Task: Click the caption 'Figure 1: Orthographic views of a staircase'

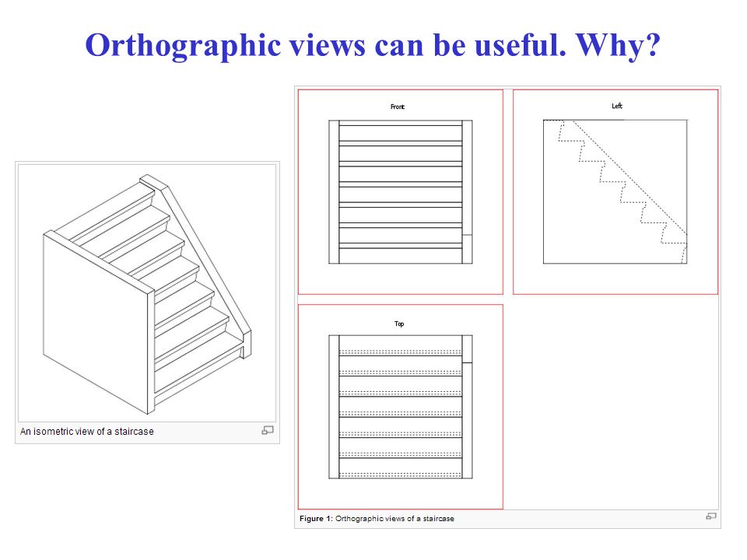Action: [x=377, y=519]
